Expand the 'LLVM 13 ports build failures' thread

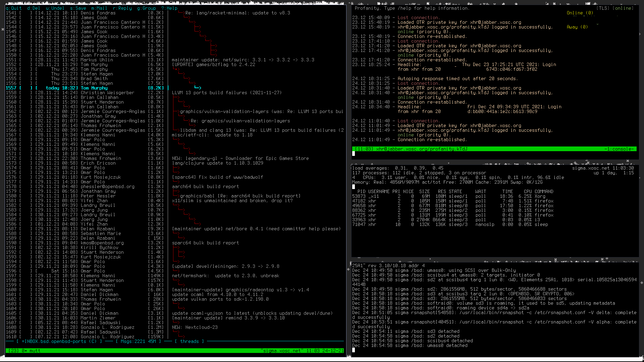coord(227,93)
